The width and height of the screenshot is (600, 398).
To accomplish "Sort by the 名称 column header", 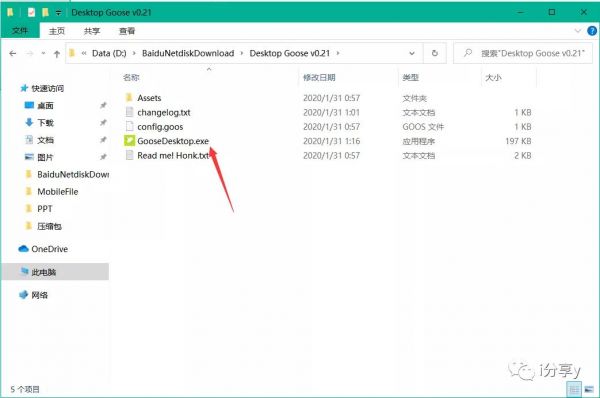I will pyautogui.click(x=131, y=78).
